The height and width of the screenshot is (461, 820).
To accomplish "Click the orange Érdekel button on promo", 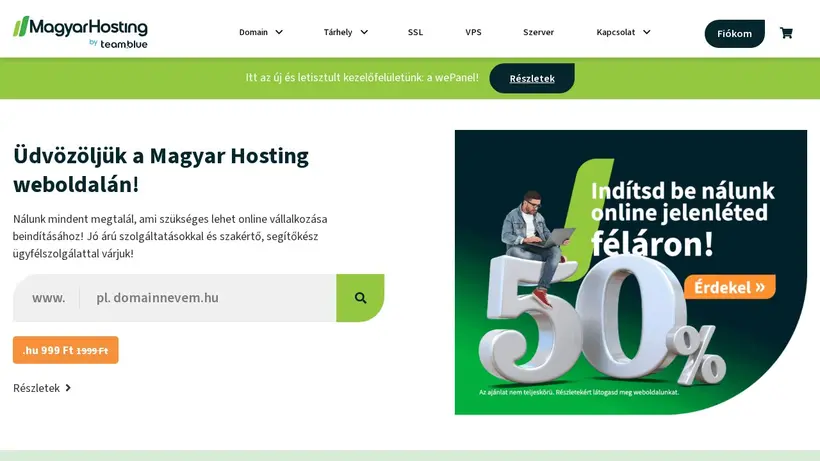I will point(730,287).
